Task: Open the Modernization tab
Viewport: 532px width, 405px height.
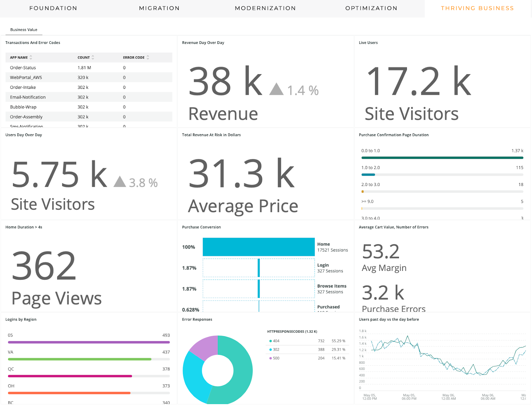Action: click(265, 8)
